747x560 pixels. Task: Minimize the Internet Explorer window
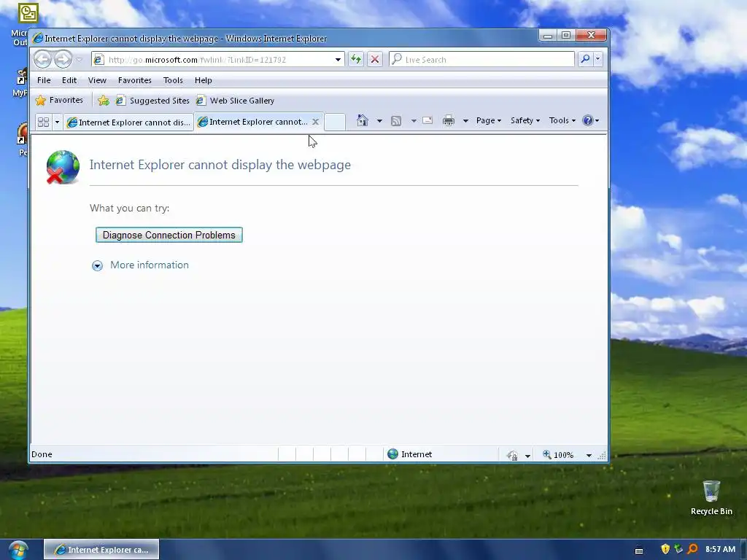coord(548,36)
